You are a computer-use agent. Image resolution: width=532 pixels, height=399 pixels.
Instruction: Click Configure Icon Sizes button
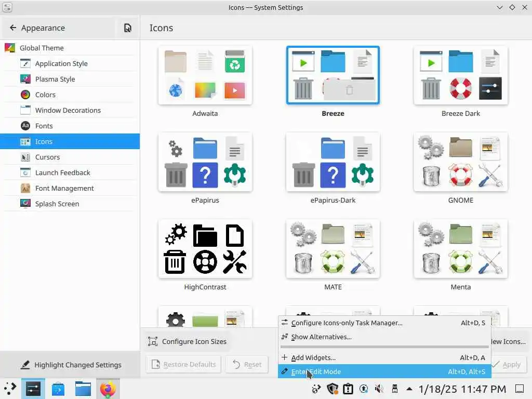point(187,341)
